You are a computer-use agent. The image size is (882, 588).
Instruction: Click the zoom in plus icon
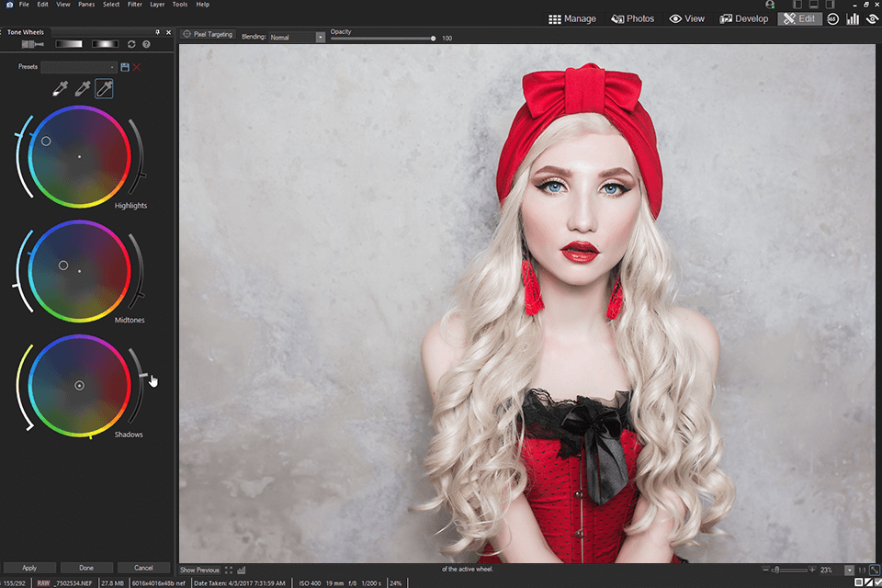812,570
